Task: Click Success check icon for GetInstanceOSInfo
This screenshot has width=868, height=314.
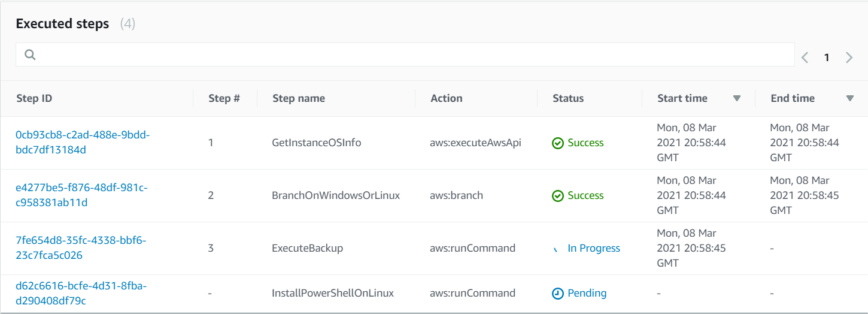Action: (x=558, y=143)
